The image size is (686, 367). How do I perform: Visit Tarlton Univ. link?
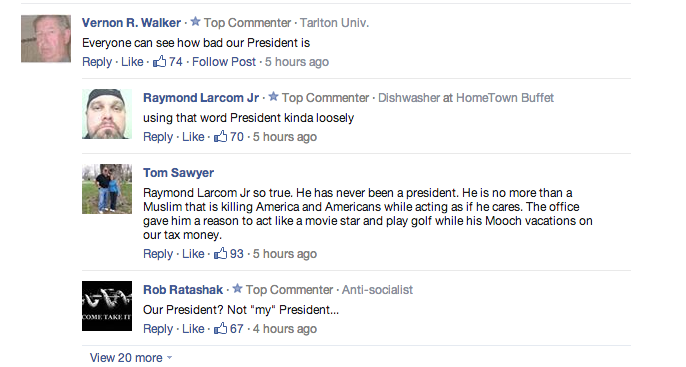[334, 23]
